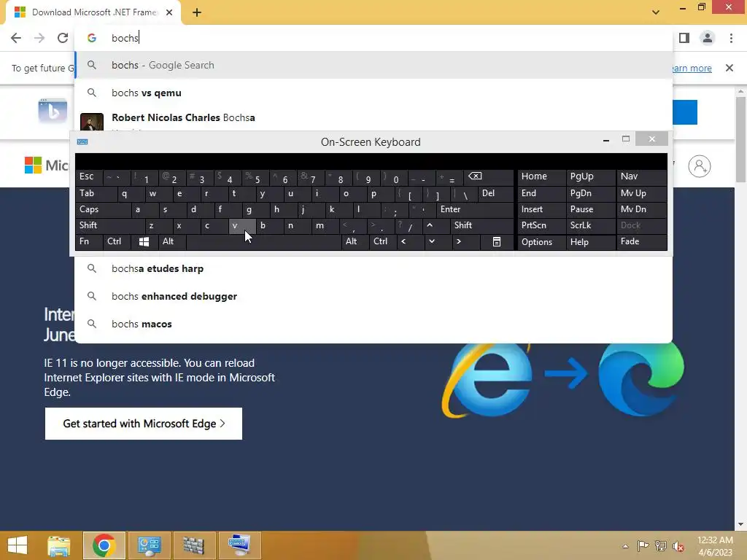This screenshot has width=747, height=560.
Task: Toggle the left Ctrl key
Action: [116, 241]
